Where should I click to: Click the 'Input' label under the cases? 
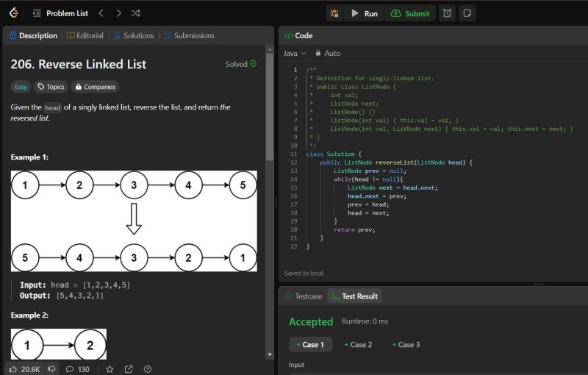(296, 365)
